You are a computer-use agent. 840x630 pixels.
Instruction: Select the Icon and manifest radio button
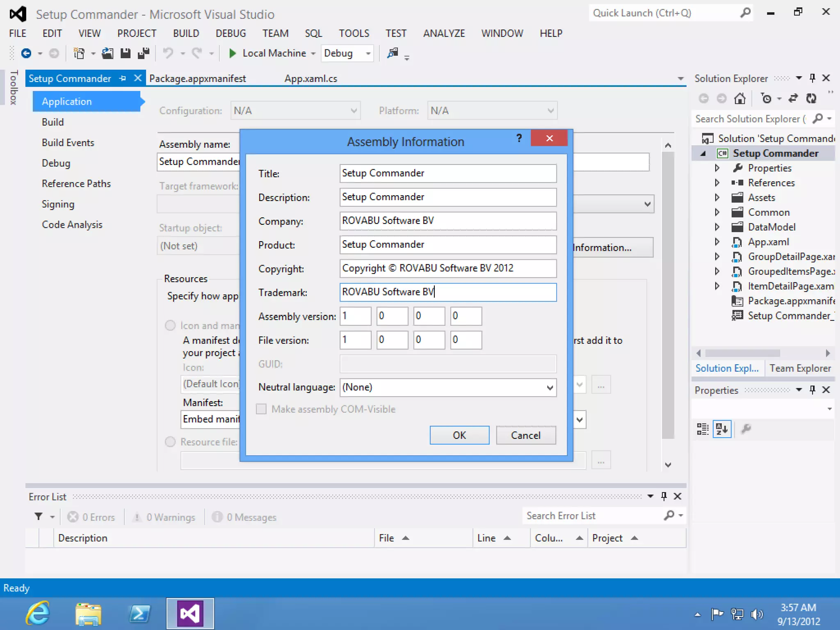(170, 325)
